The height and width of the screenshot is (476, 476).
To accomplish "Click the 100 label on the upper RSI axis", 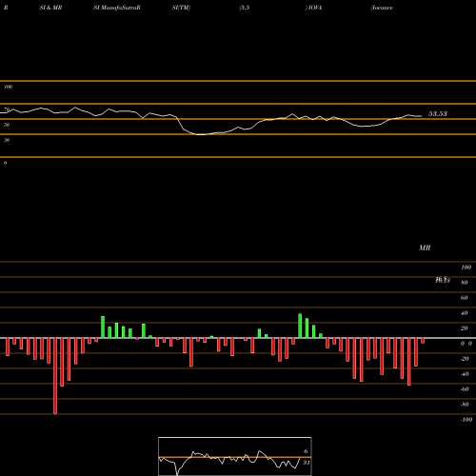I will click(x=9, y=87).
